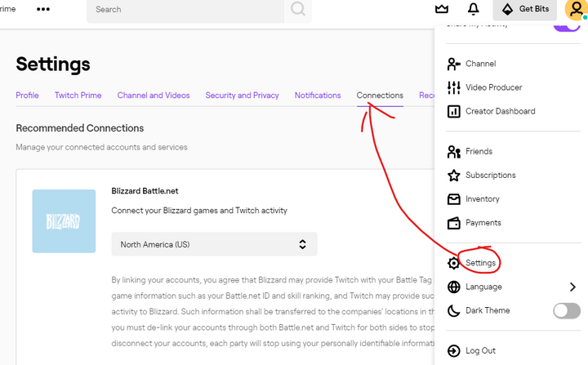
Task: Switch to the Profile tab
Action: coord(27,96)
